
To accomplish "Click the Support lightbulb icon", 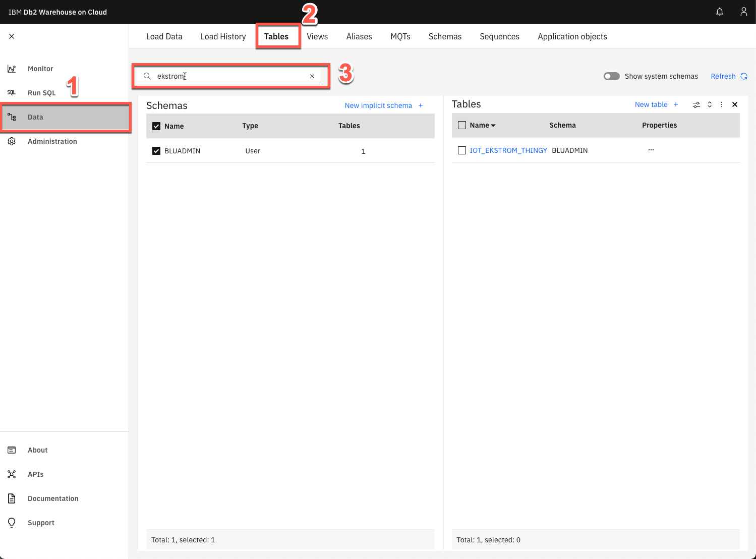I will [12, 523].
